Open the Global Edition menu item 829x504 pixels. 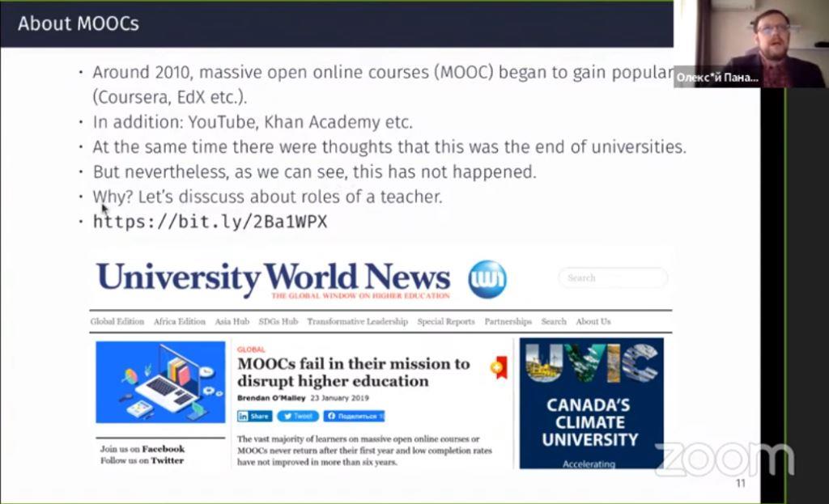(117, 321)
